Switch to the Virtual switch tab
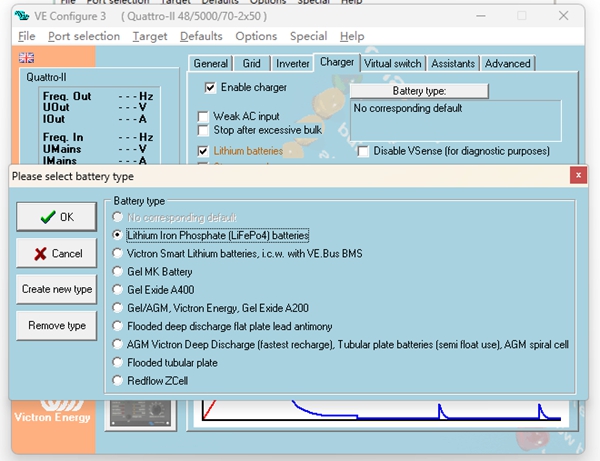Image resolution: width=600 pixels, height=461 pixels. pos(393,64)
